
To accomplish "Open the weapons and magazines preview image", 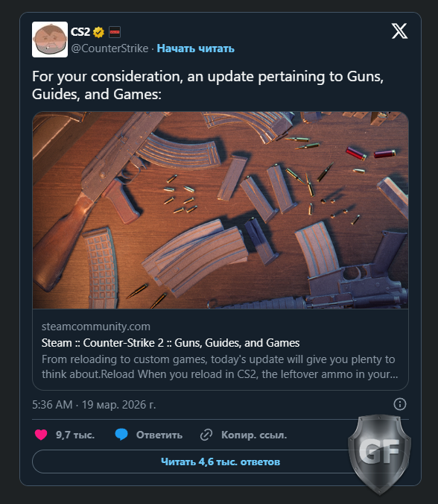I will click(x=220, y=210).
